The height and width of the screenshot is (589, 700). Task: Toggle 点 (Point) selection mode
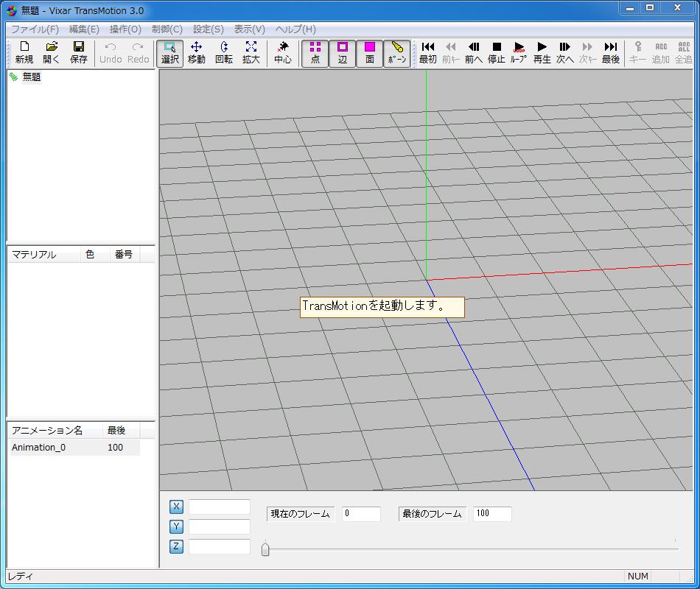tap(315, 52)
